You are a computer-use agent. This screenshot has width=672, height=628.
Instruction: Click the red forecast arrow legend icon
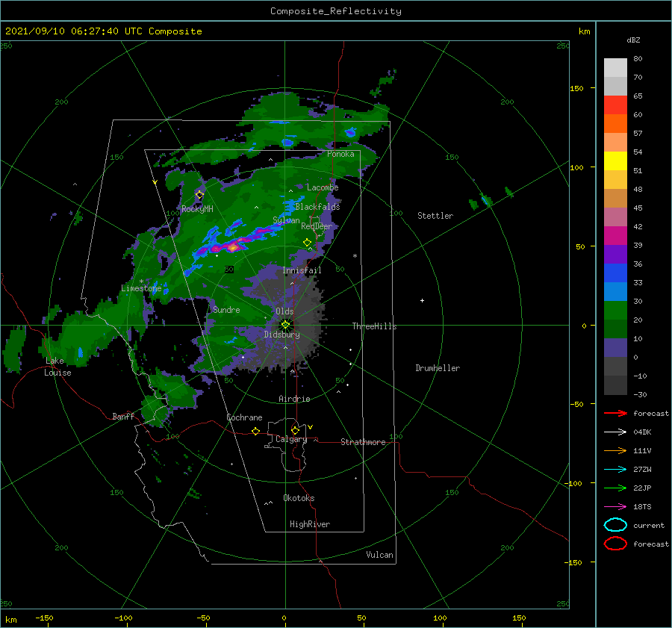615,413
